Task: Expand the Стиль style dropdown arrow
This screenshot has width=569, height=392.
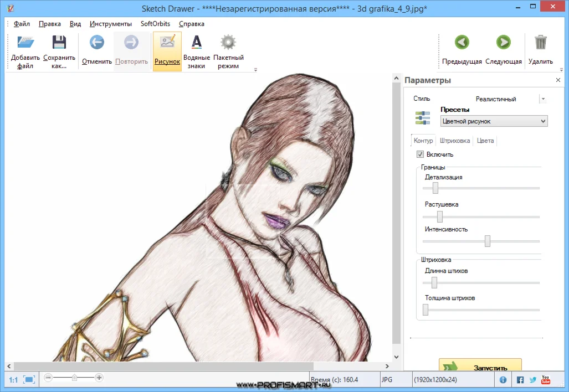Action: (x=544, y=99)
